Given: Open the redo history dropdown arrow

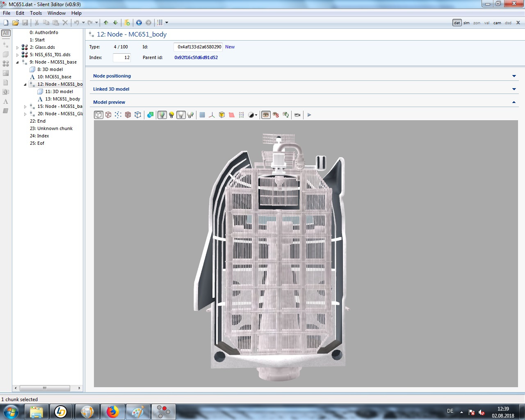Looking at the screenshot, I should tap(96, 23).
